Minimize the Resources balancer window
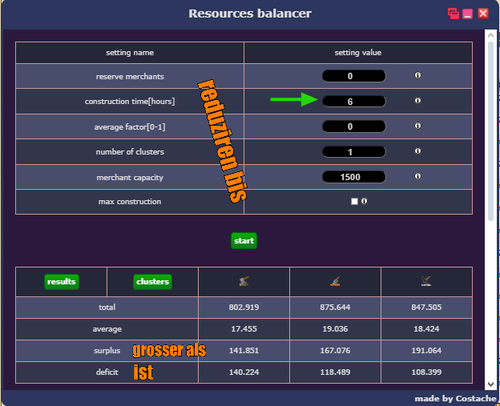This screenshot has height=406, width=500. point(468,14)
